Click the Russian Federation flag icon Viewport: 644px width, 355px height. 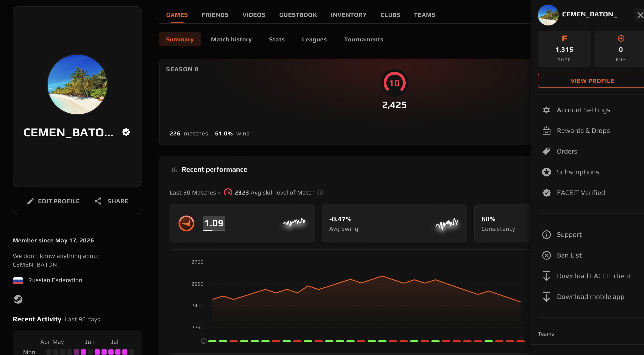(x=18, y=280)
